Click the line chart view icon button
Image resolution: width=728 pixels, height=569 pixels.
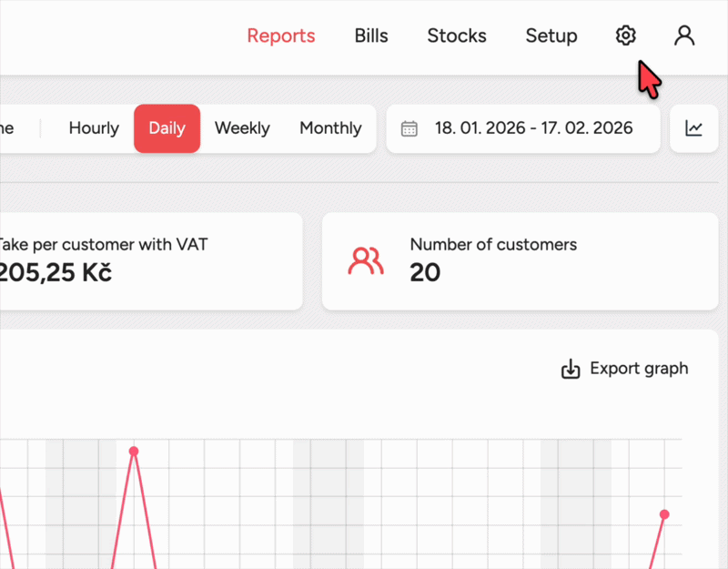(x=694, y=128)
